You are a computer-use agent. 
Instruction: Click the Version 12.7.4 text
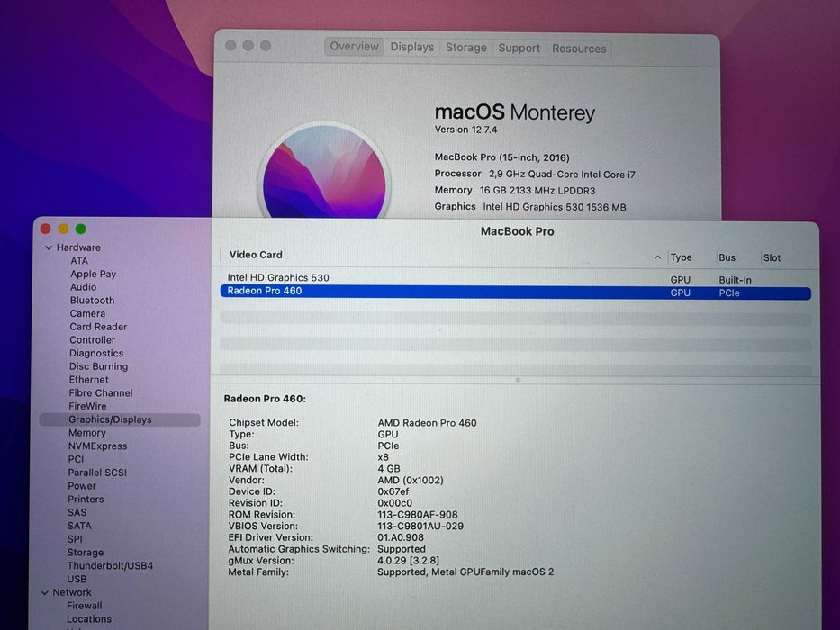point(465,130)
